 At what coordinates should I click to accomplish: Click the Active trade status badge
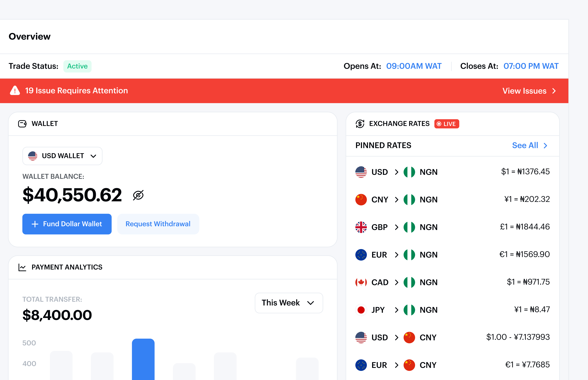click(x=77, y=66)
